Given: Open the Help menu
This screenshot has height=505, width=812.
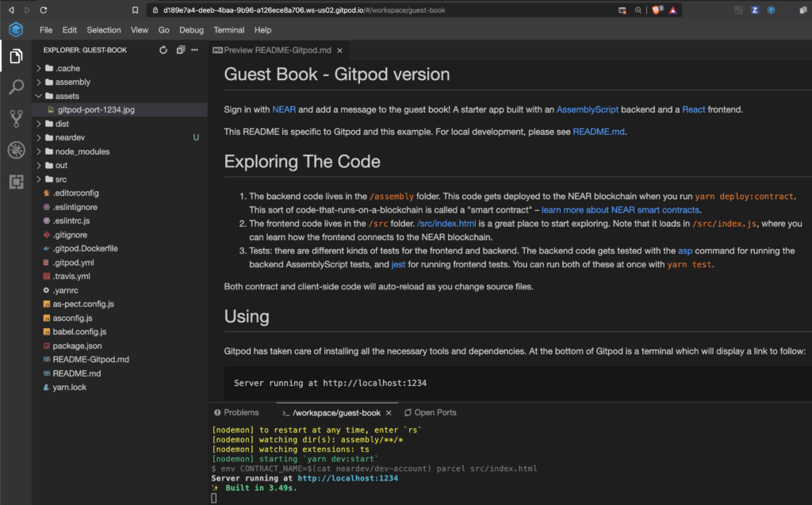Looking at the screenshot, I should click(x=262, y=30).
